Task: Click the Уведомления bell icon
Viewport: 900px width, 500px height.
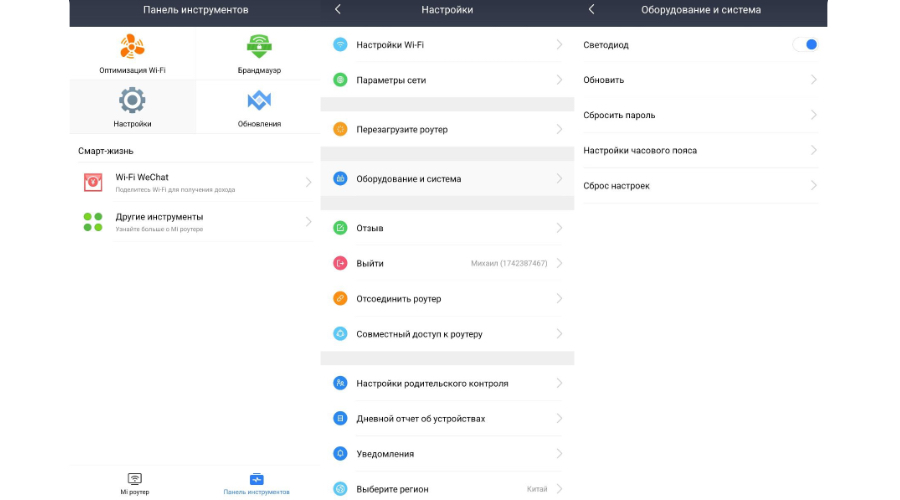Action: 340,454
